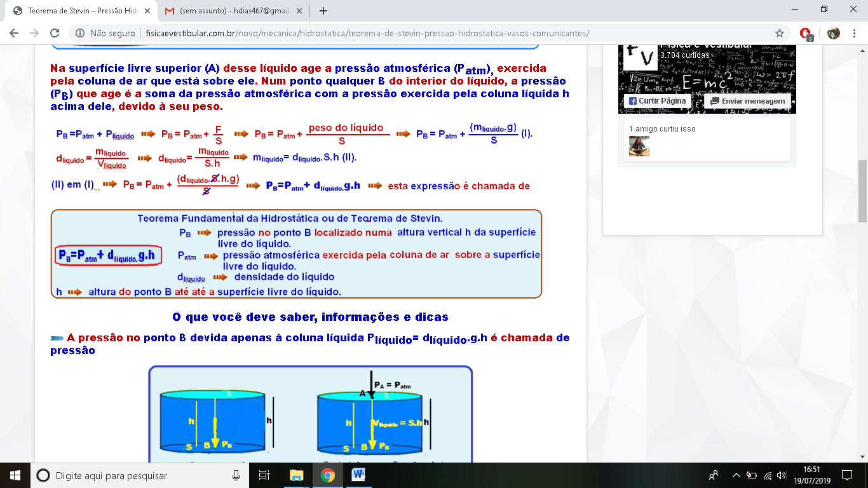Select the '1 amigo curtiu isso' text
This screenshot has height=488, width=868.
(x=662, y=129)
